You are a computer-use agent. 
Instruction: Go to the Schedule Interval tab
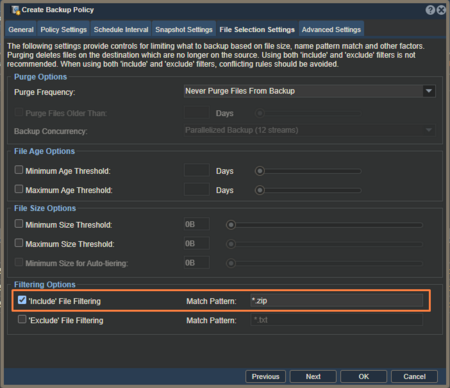pos(121,29)
